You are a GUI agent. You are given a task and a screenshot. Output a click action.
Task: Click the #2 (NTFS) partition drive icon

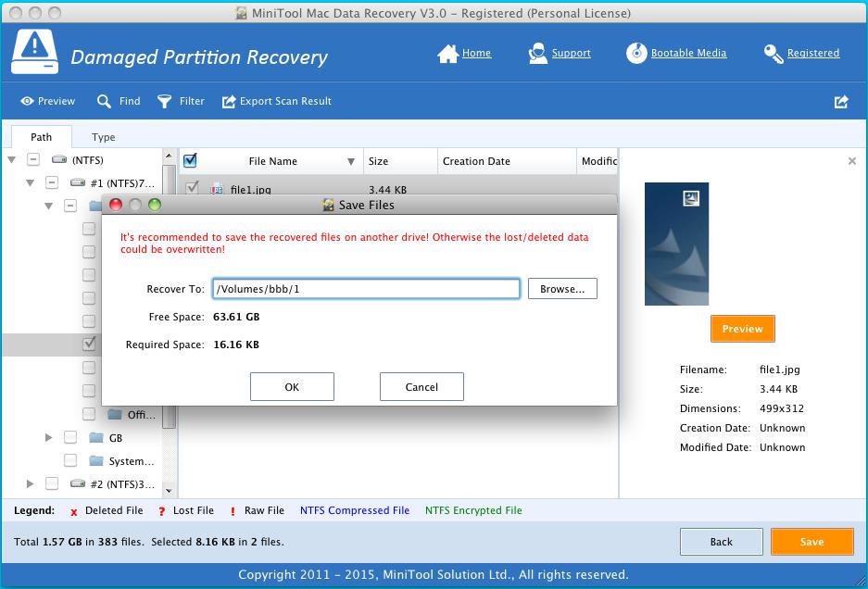[78, 483]
